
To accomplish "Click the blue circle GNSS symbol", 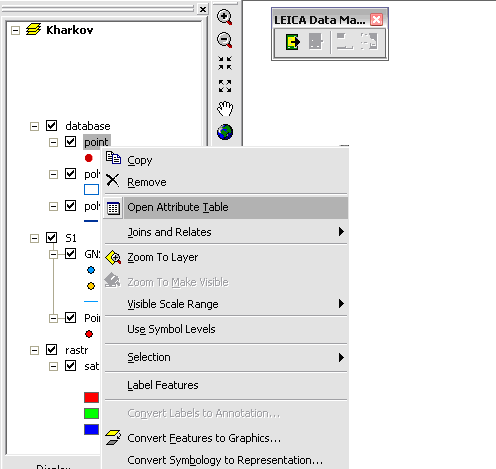I will click(x=91, y=270).
